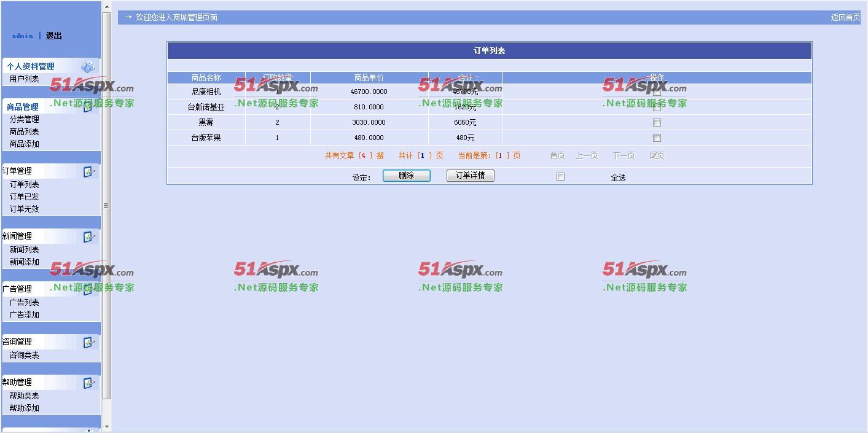
Task: Click the 订单列表 table title
Action: point(489,50)
